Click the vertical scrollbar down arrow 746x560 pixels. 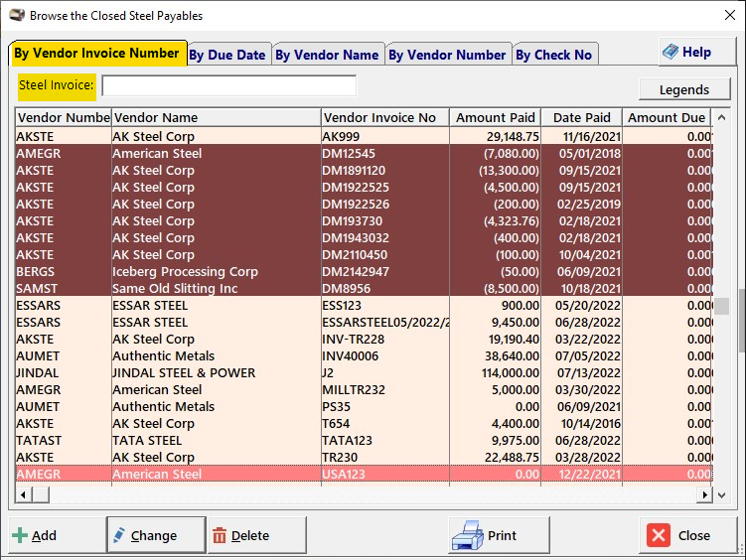721,494
